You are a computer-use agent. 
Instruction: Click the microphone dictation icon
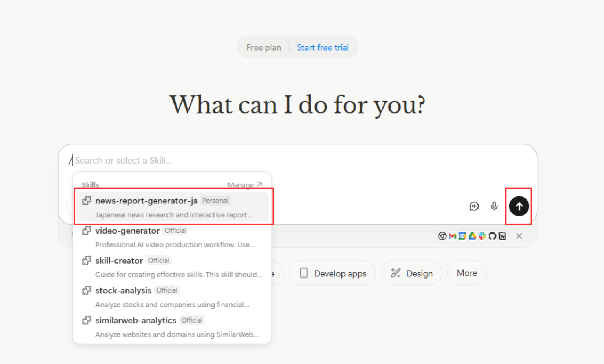(x=494, y=206)
